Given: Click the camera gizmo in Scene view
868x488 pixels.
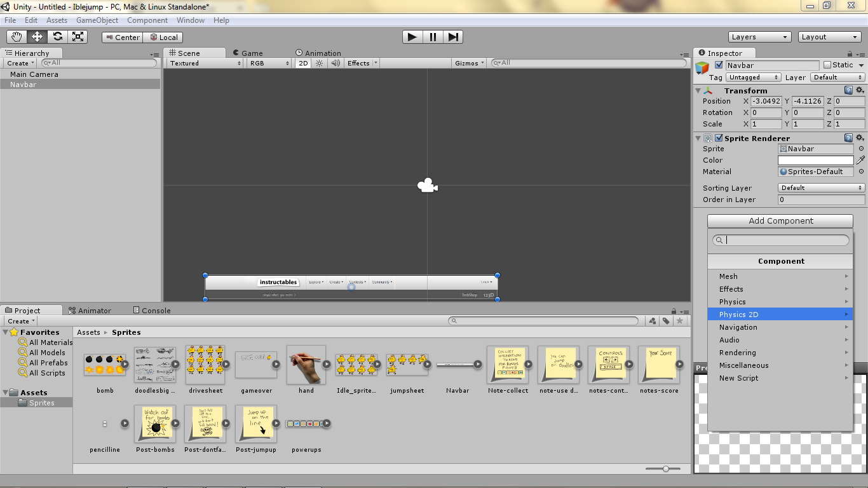Looking at the screenshot, I should pos(427,186).
